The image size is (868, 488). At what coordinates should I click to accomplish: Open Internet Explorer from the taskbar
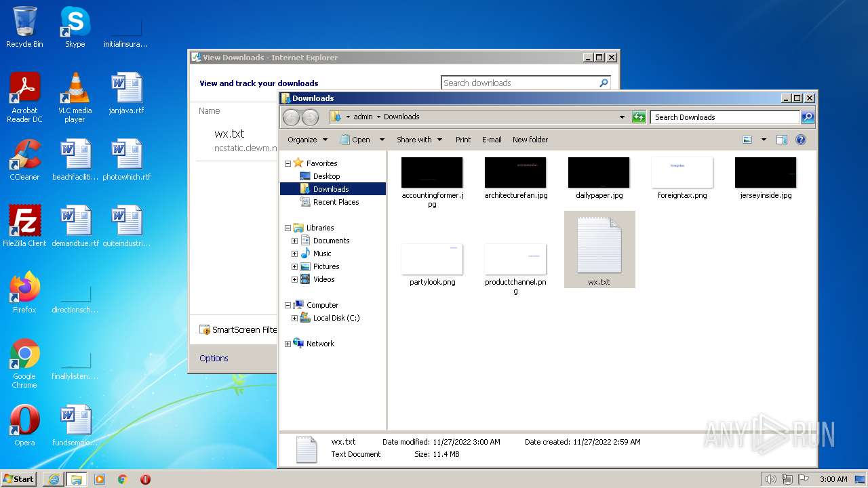click(53, 479)
